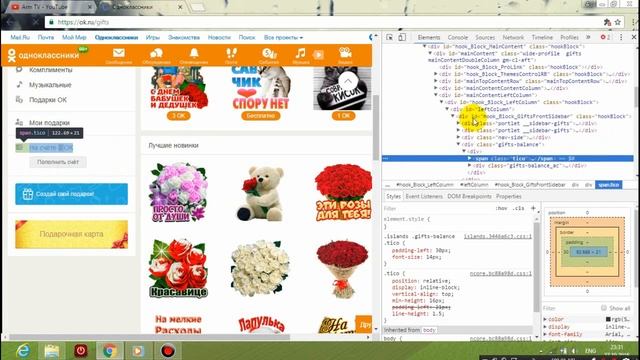Open the Events icon with badge 5
640x360 pixels.
(x=269, y=53)
